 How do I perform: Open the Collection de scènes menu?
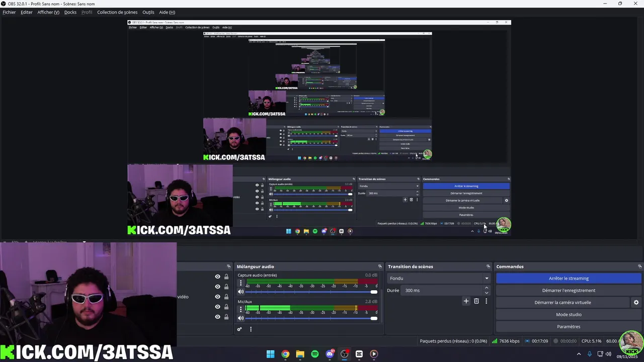117,12
